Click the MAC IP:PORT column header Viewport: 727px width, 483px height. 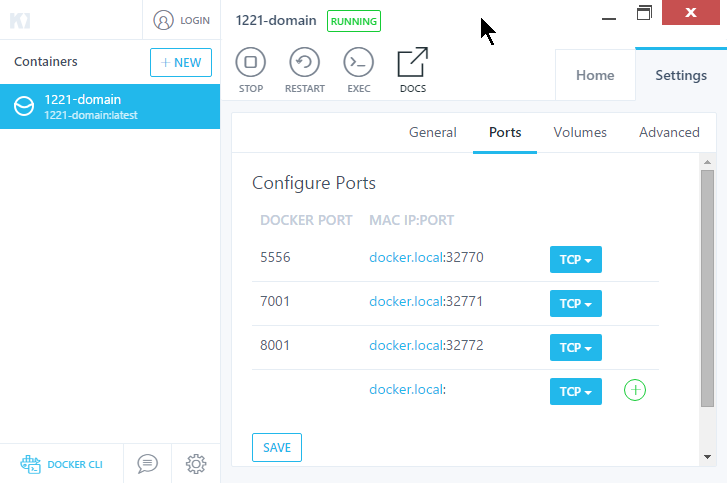pyautogui.click(x=411, y=220)
